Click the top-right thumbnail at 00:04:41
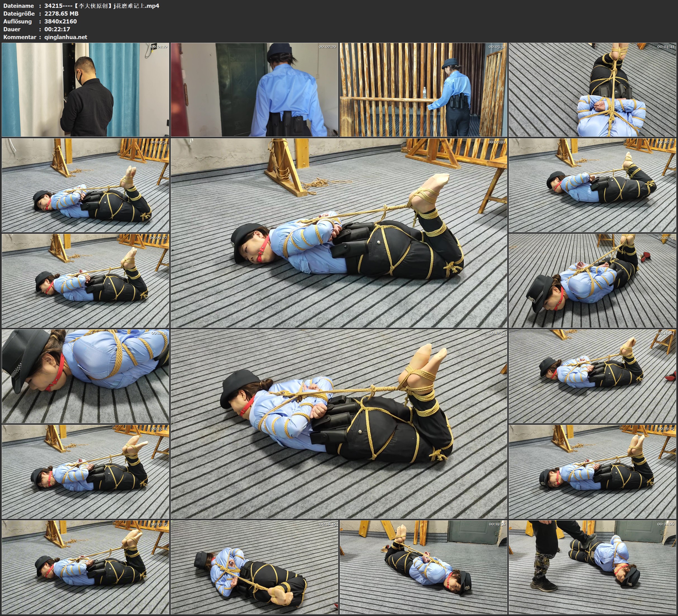Image resolution: width=678 pixels, height=616 pixels. point(592,90)
